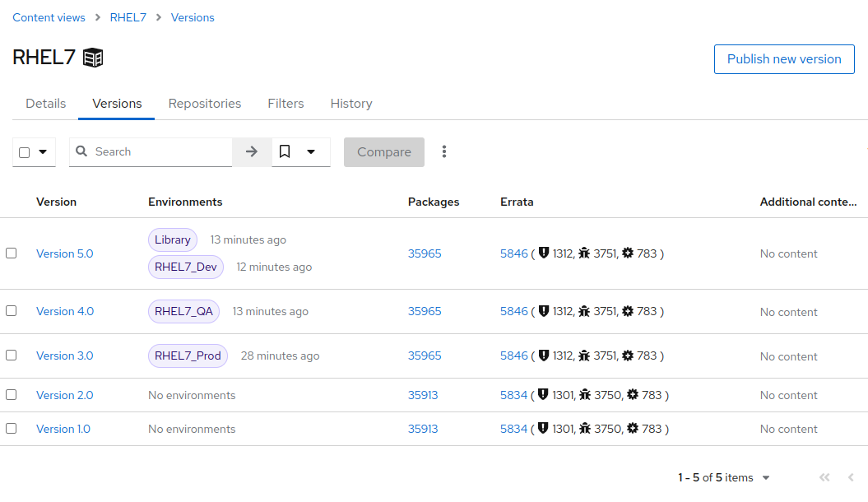
Task: Click the bug icon in Version 4.0 errata
Action: click(584, 311)
